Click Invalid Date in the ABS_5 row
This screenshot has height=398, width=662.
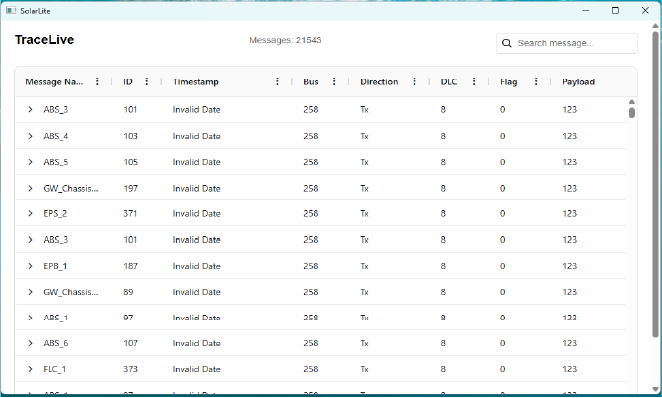[x=196, y=162]
